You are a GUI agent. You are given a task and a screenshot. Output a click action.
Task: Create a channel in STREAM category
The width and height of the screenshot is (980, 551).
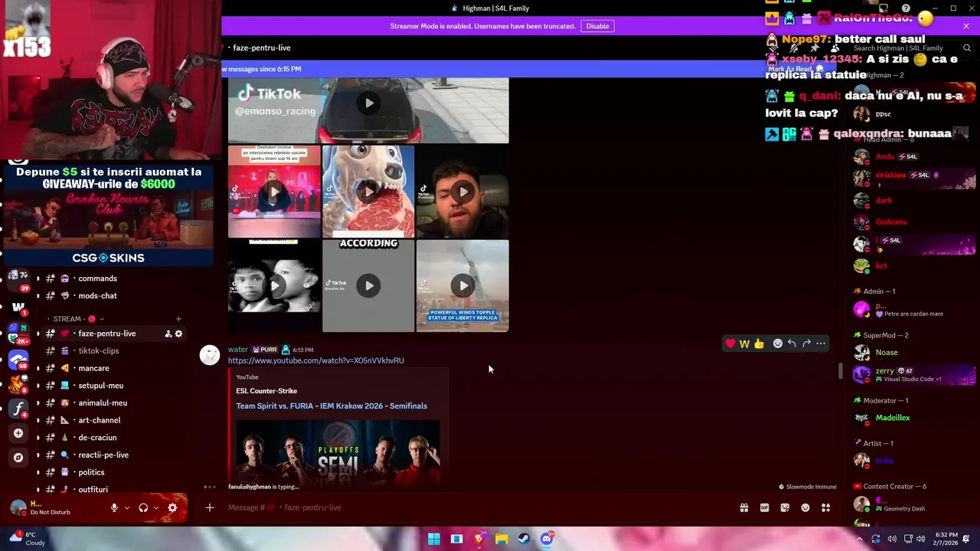[x=178, y=319]
